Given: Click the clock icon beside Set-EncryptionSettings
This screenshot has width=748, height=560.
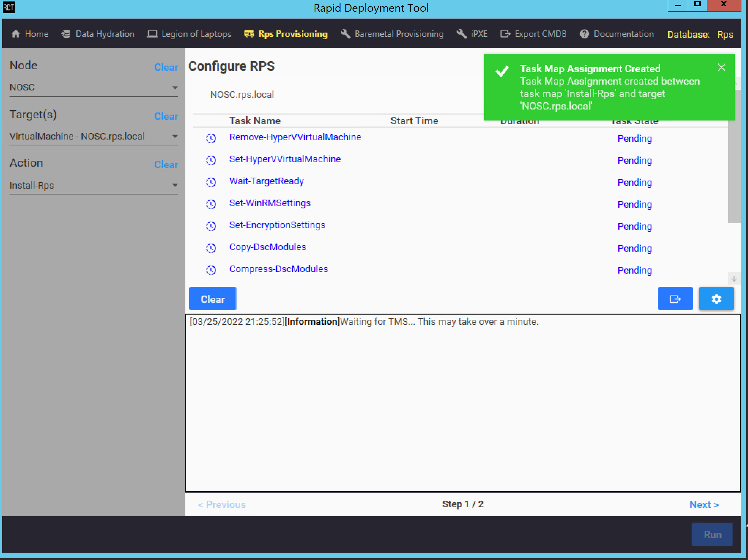Looking at the screenshot, I should pos(211,226).
